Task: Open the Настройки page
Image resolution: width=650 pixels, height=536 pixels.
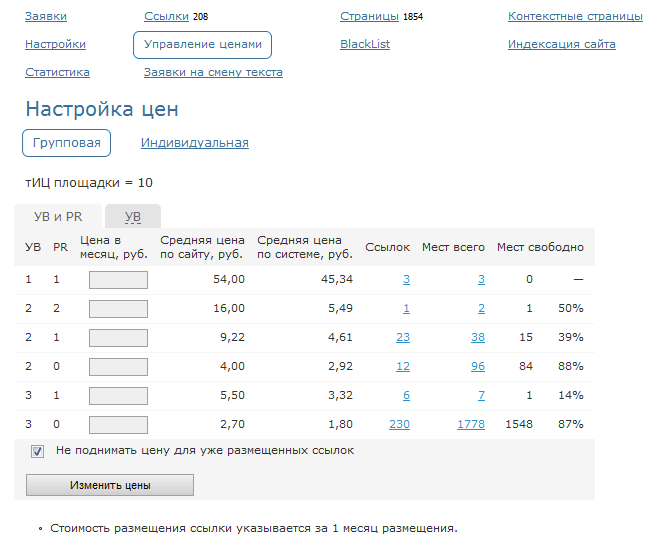Action: (x=55, y=45)
